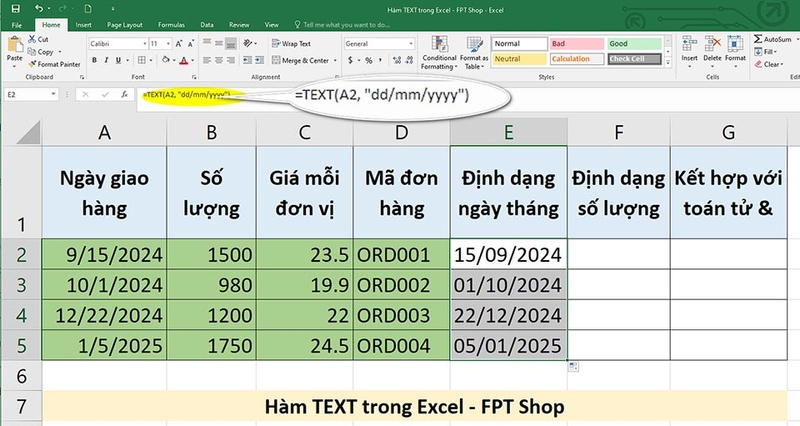Open the font size 11 dropdown
The height and width of the screenshot is (426, 800).
pos(168,44)
